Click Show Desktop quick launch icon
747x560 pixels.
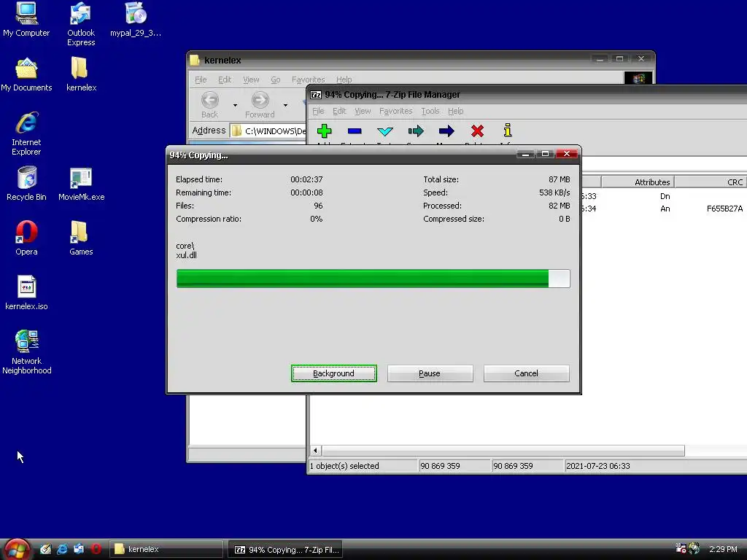point(46,549)
